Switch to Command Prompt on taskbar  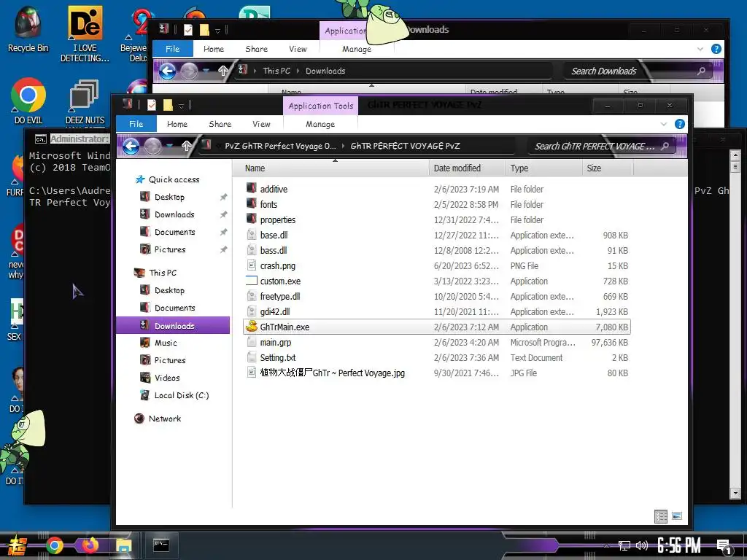pos(161,545)
